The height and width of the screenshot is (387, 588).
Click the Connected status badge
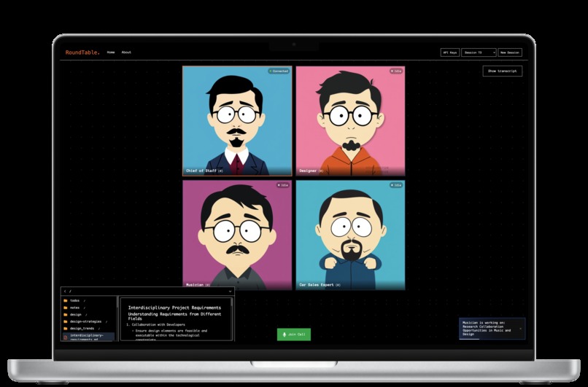(279, 71)
